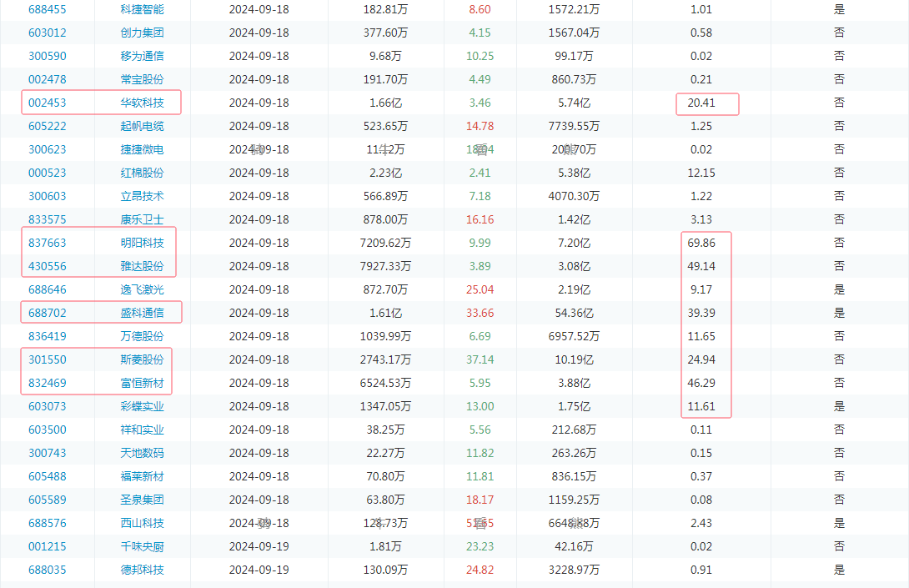Screen dimensions: 909x588
Task: Open stock code 833575
Action: 47,219
